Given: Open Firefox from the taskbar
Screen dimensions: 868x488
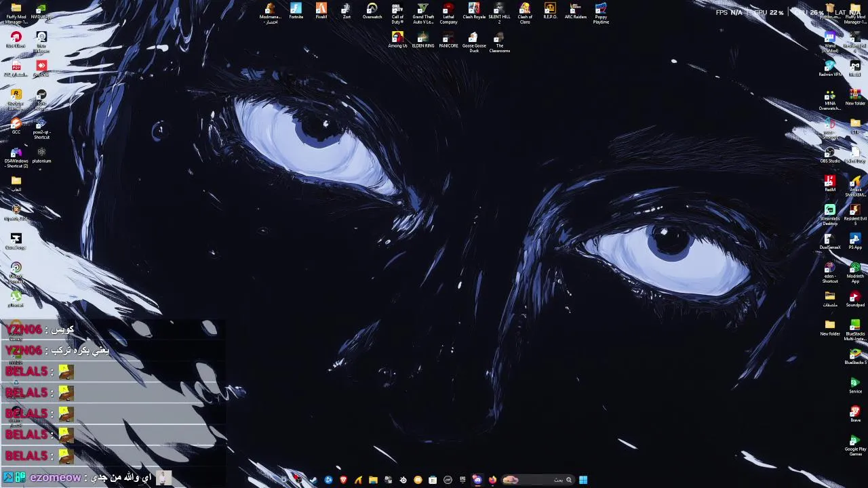Looking at the screenshot, I should pyautogui.click(x=492, y=480).
